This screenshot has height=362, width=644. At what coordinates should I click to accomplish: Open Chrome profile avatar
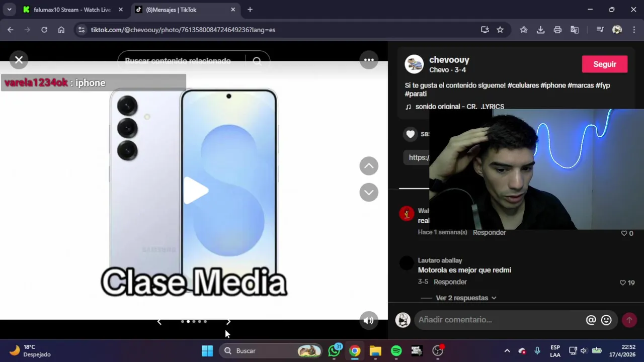point(617,30)
